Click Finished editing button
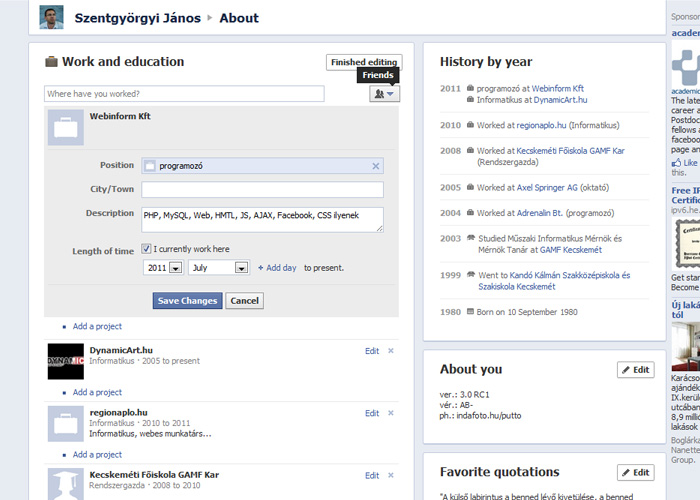700x500 pixels. tap(364, 62)
